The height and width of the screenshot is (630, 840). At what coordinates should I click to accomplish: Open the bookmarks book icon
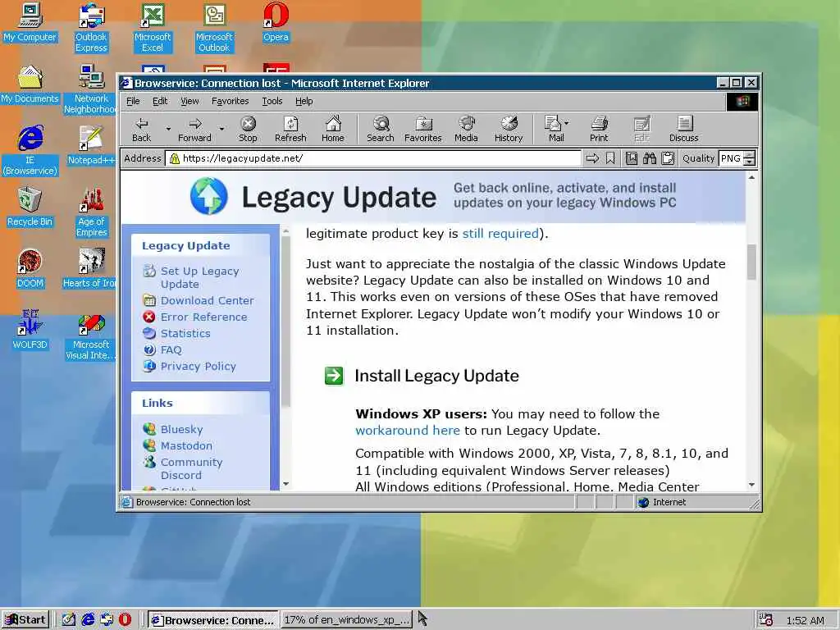coord(632,158)
